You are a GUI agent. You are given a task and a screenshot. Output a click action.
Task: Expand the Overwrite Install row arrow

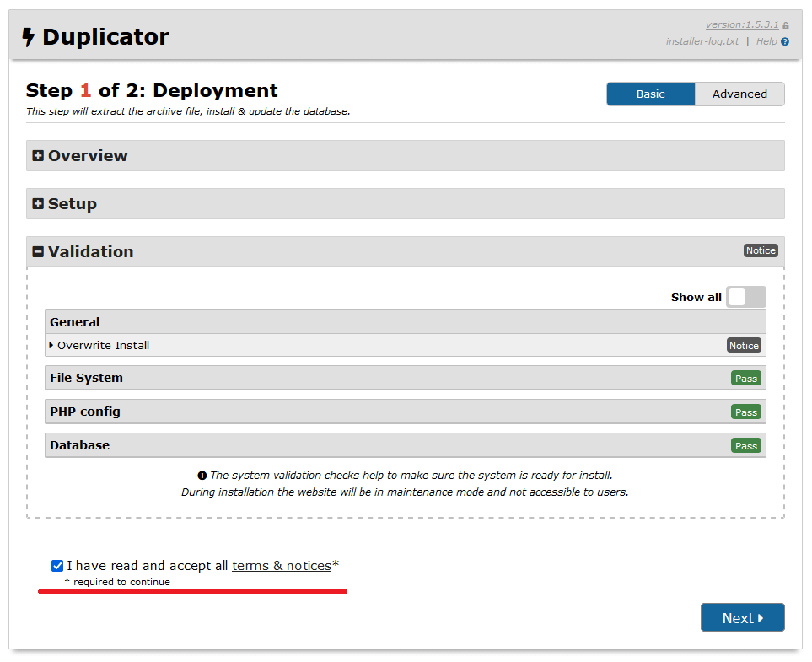tap(51, 345)
